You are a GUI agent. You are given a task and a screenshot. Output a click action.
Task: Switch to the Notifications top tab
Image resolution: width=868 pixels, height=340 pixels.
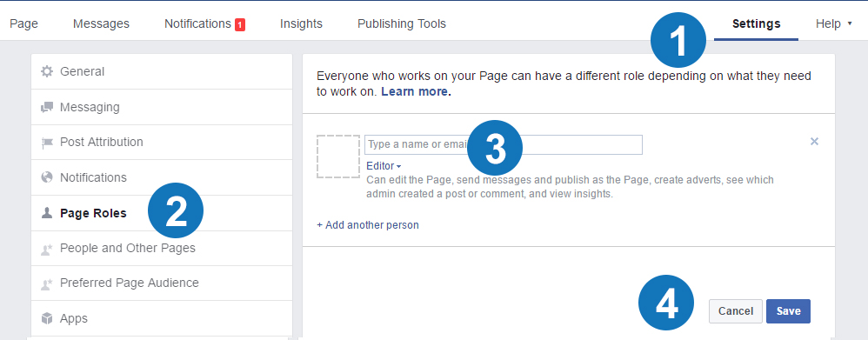(x=197, y=23)
